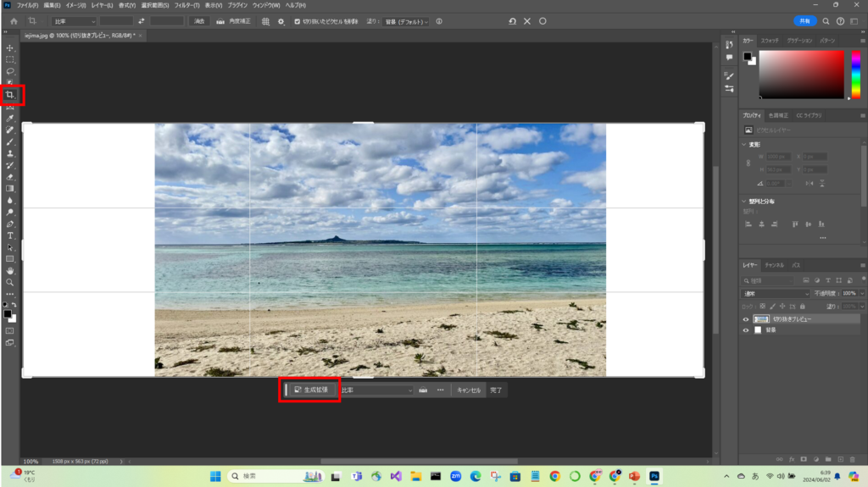The height and width of the screenshot is (487, 868).
Task: Open crop overlay grid options
Action: point(265,21)
